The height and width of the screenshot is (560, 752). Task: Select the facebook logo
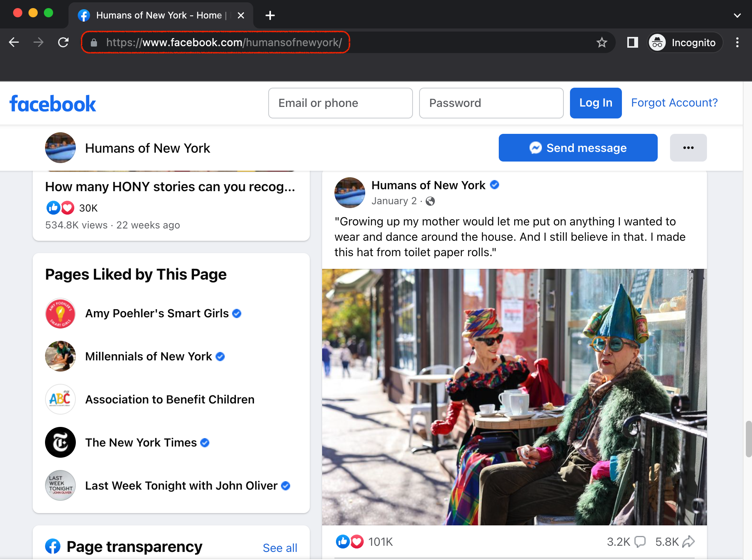53,103
